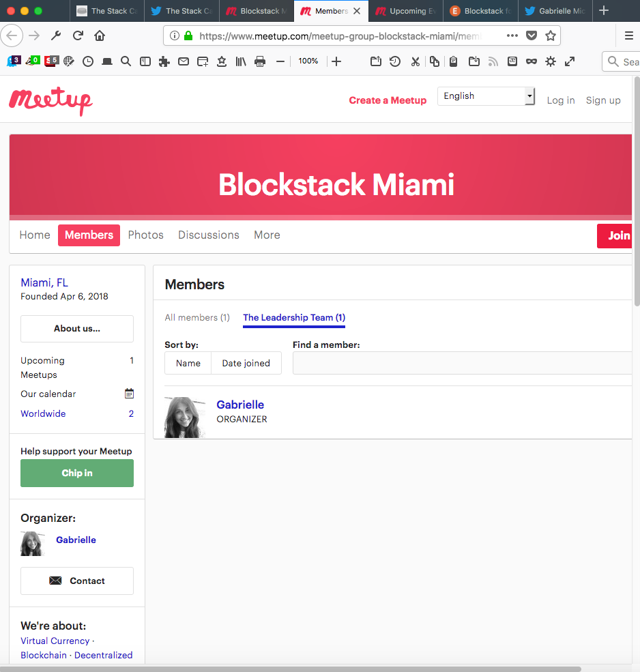The height and width of the screenshot is (672, 640).
Task: Click the copy icon in the toolbar
Action: pyautogui.click(x=434, y=61)
